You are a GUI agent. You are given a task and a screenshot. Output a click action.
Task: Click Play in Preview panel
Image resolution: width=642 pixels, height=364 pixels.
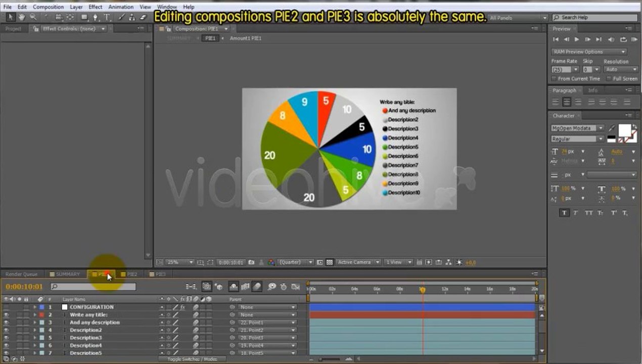click(x=577, y=39)
